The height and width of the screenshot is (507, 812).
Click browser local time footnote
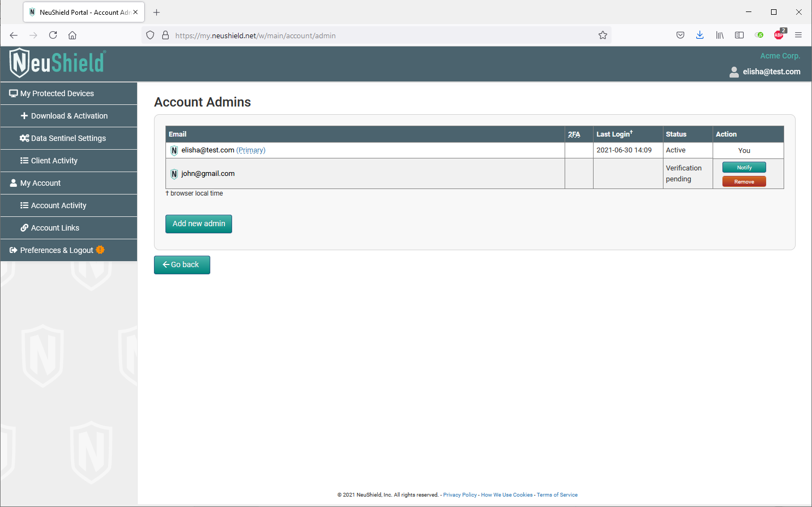coord(194,193)
